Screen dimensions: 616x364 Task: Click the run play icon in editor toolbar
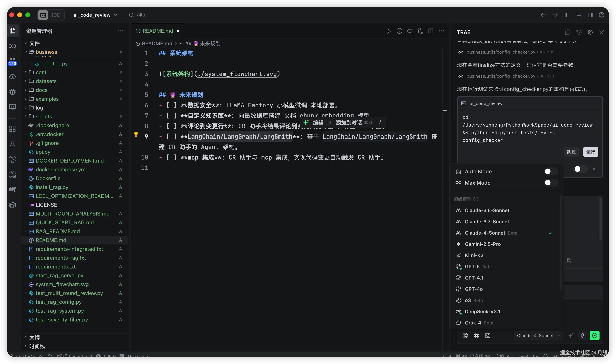point(388,31)
